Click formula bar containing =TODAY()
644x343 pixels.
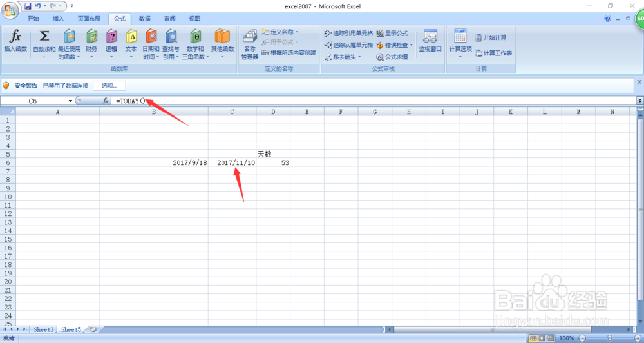coord(374,101)
